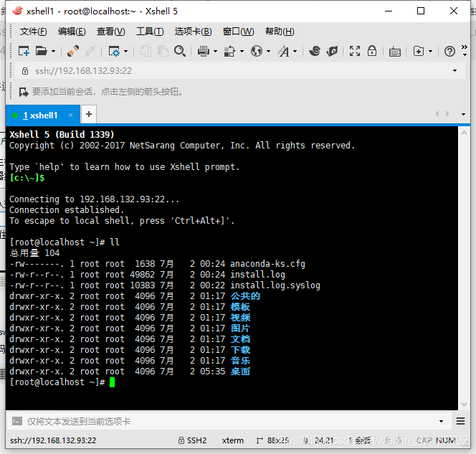Screen dimensions: 476x454
Task: Click 'xterm' in the status bar
Action: point(232,440)
